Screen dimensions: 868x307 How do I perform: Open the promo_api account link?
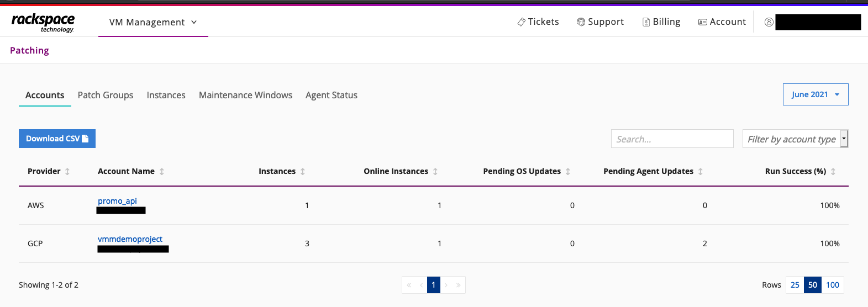[x=117, y=201]
